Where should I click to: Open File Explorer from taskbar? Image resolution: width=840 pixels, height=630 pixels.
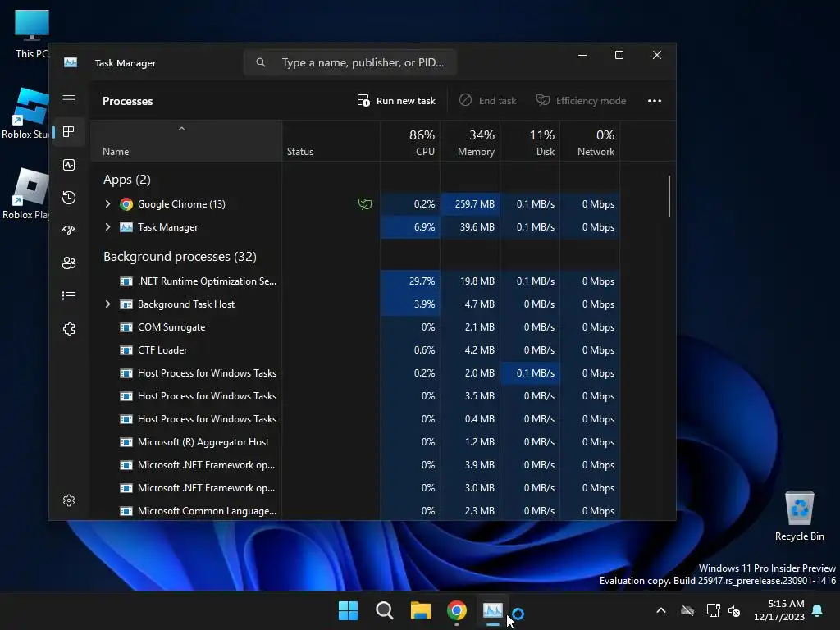421,610
